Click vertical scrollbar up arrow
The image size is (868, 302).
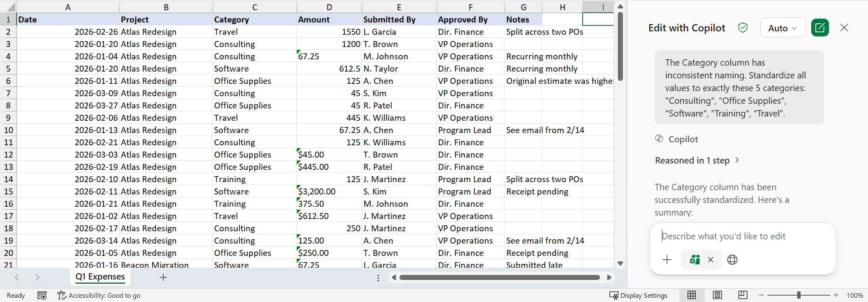[x=620, y=6]
